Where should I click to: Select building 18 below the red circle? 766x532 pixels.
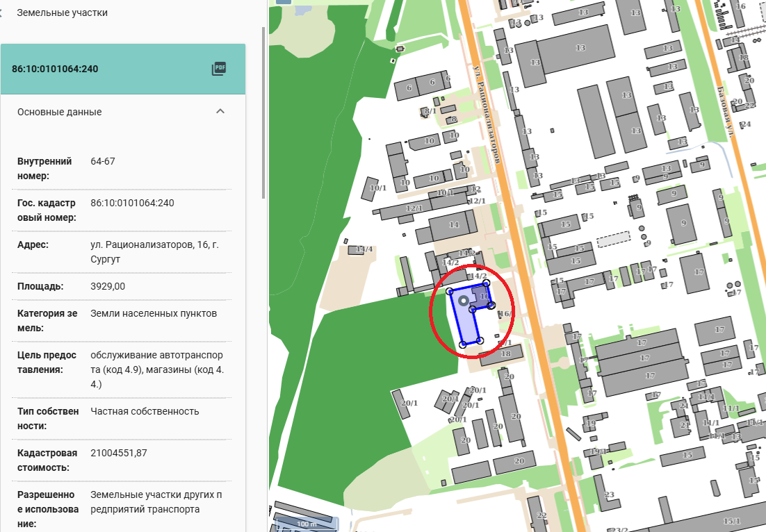505,355
